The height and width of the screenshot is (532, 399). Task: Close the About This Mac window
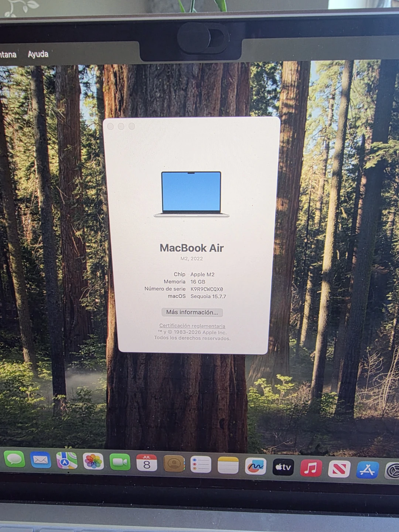(110, 126)
